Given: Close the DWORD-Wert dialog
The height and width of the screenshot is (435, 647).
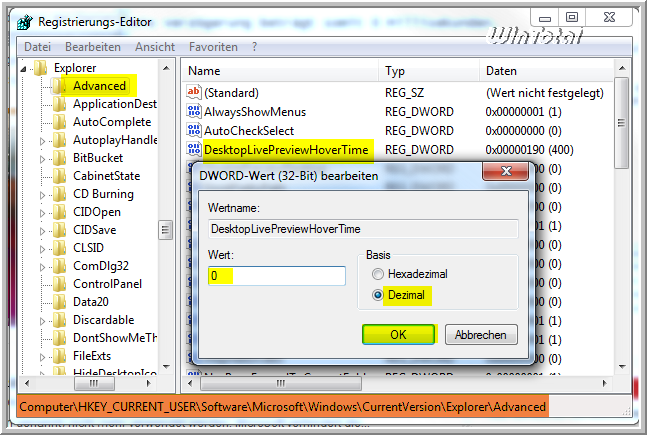Looking at the screenshot, I should coord(506,171).
